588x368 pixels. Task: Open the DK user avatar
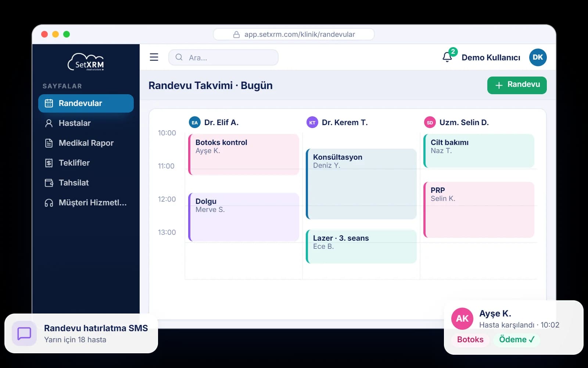point(538,57)
